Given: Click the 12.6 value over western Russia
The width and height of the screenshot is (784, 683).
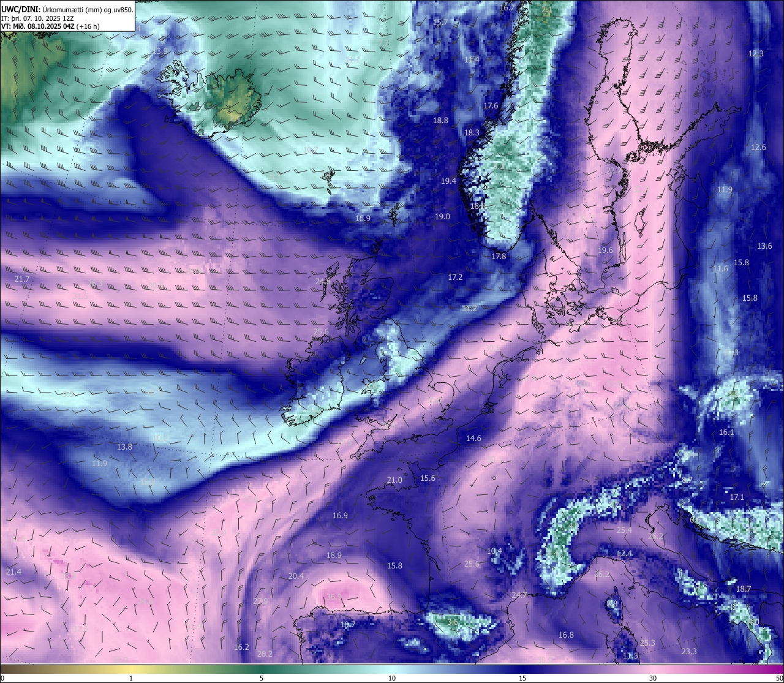Looking at the screenshot, I should click(x=758, y=148).
